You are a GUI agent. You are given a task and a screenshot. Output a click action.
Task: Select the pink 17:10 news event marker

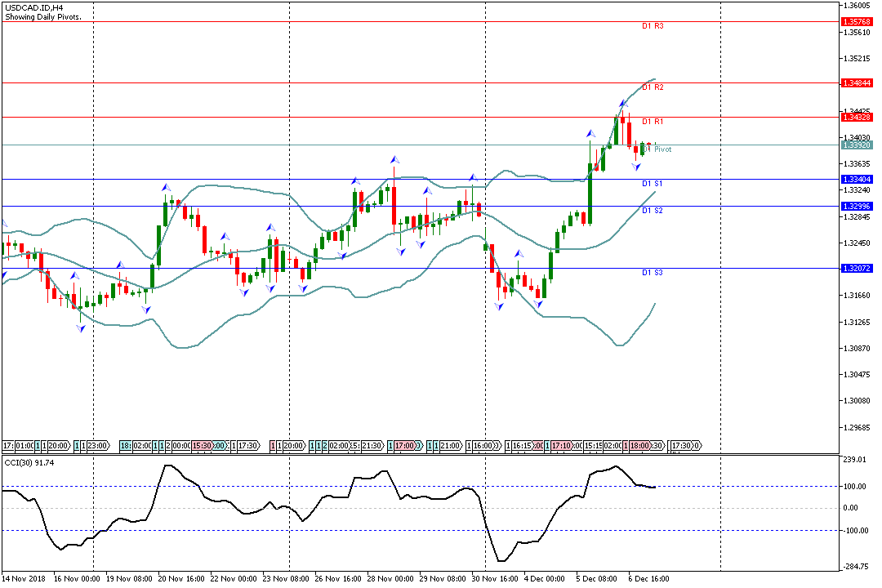point(561,446)
